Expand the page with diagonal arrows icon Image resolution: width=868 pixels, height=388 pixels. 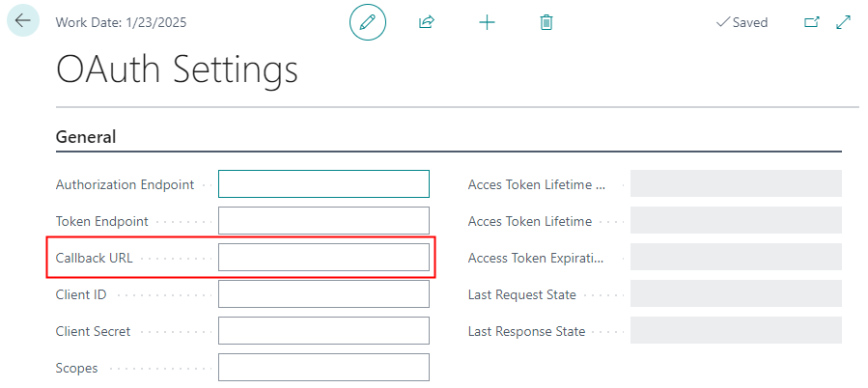[x=843, y=22]
